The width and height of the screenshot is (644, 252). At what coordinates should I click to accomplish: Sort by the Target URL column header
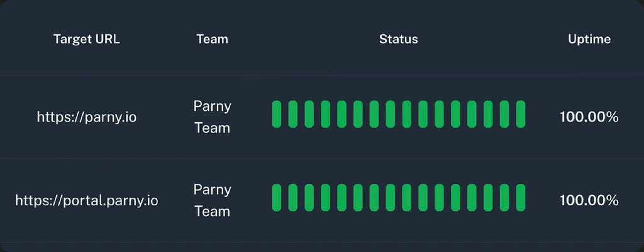87,40
